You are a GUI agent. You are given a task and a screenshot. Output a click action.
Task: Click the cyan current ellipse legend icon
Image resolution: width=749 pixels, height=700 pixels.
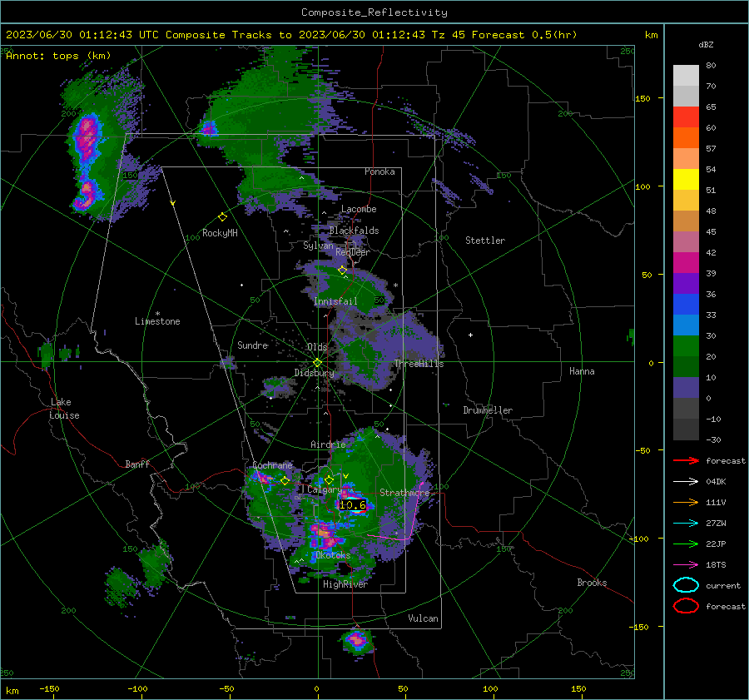click(x=686, y=585)
